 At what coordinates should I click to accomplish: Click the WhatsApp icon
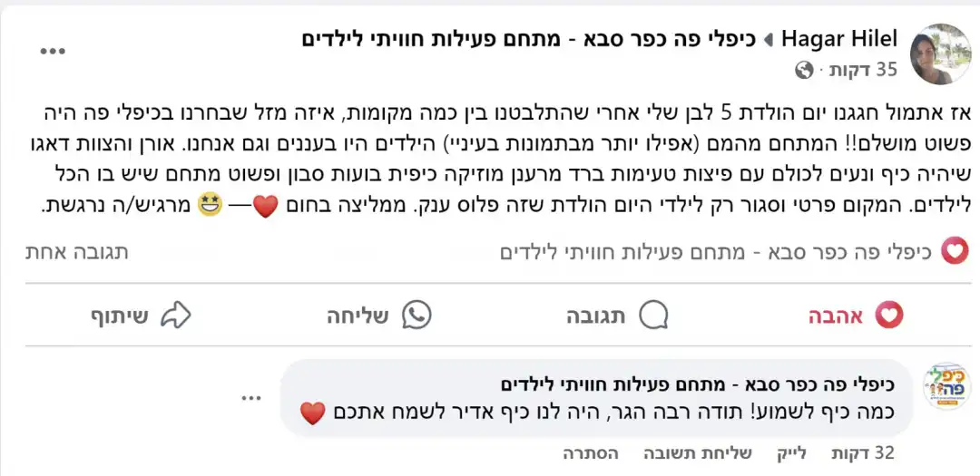pos(416,315)
